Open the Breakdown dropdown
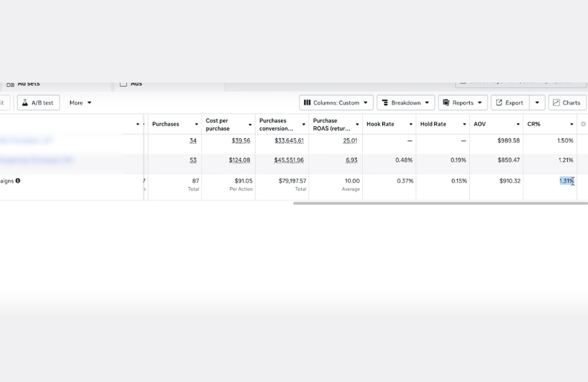Screen dimensions: 588x382 [x=405, y=103]
